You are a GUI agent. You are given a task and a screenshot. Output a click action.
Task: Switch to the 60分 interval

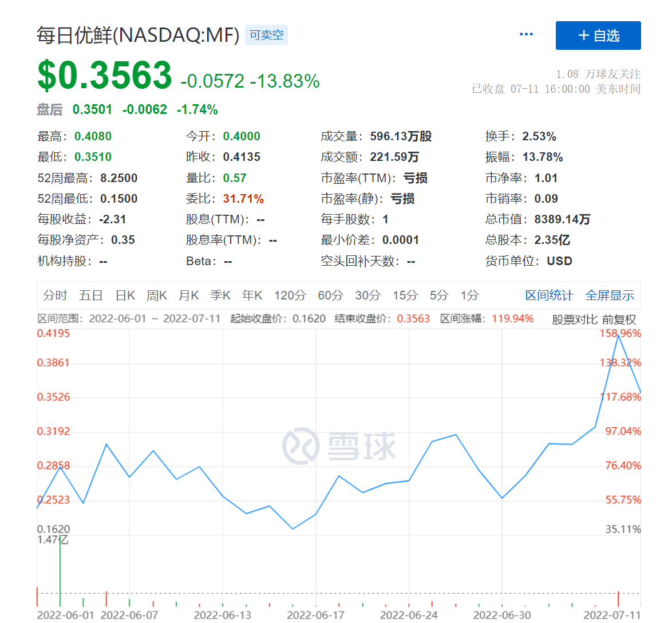click(330, 295)
